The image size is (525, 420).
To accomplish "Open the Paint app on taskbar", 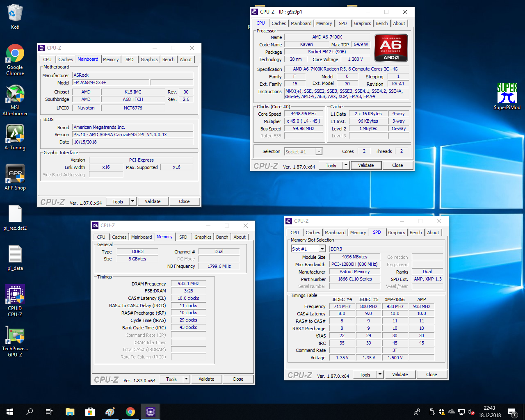I will pos(110,412).
